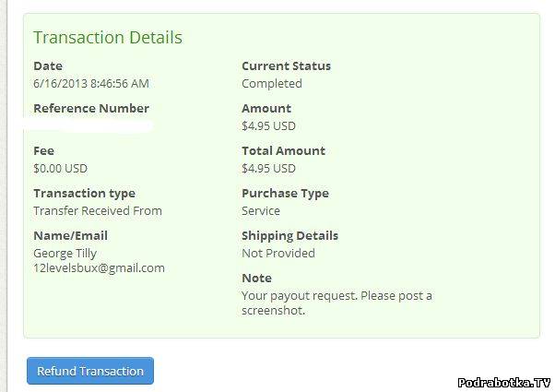Viewport: 555px width, 392px height.
Task: Click the Shipping Details label
Action: point(289,235)
